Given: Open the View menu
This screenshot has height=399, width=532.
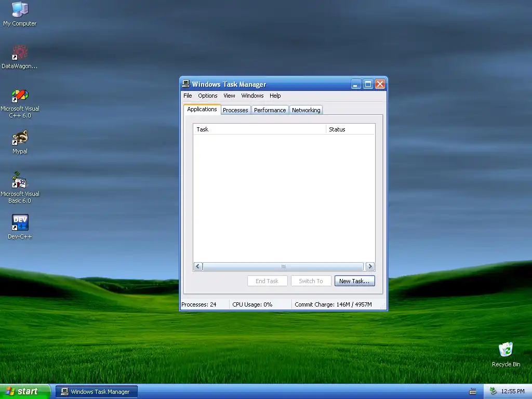Looking at the screenshot, I should (x=229, y=96).
